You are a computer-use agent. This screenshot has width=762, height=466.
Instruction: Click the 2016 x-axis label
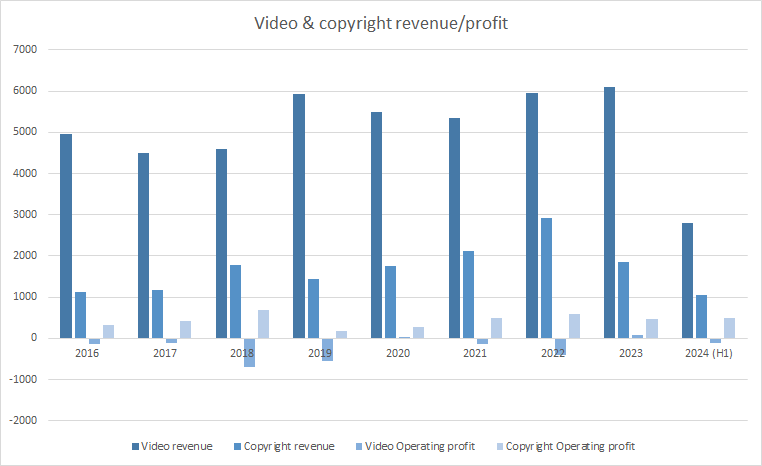click(x=87, y=353)
